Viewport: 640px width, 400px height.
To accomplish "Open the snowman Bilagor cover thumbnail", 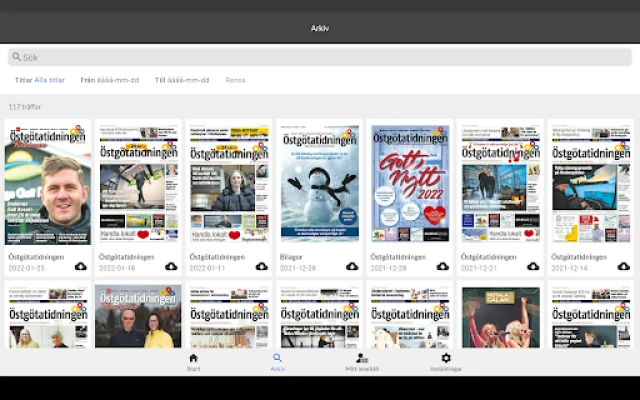I will (319, 183).
